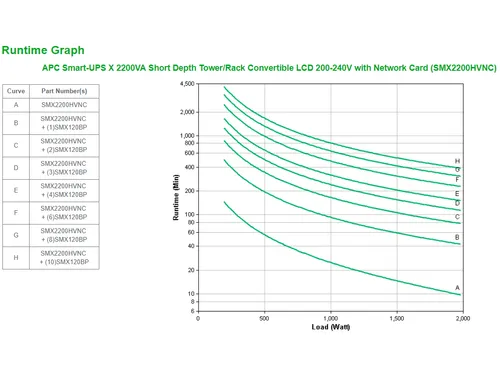Click the 1,500 label on the load axis

coord(397,318)
